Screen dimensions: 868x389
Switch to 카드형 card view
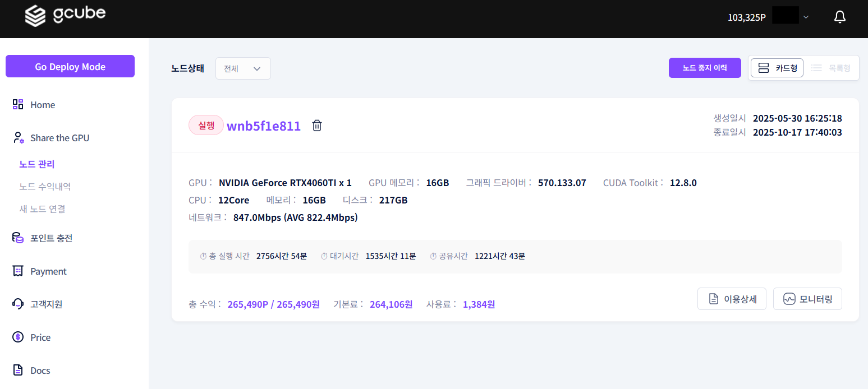777,68
